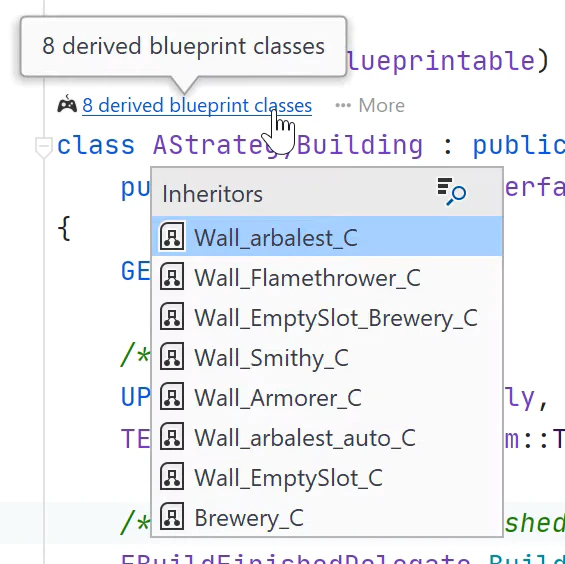Open the "8 derived blueprint classes" code lens link

[x=197, y=105]
